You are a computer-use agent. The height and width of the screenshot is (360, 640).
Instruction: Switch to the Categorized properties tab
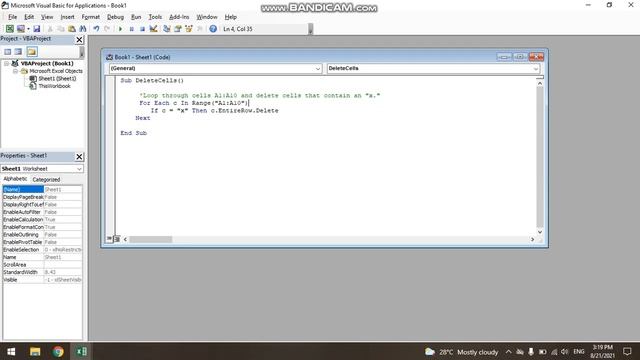tap(46, 180)
